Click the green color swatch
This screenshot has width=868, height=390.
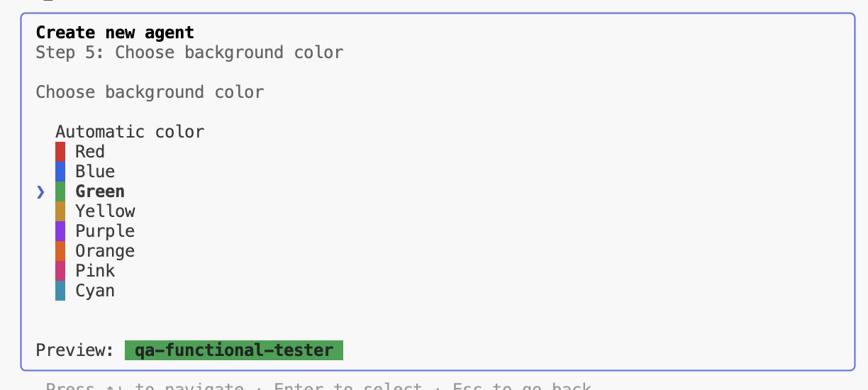point(60,191)
